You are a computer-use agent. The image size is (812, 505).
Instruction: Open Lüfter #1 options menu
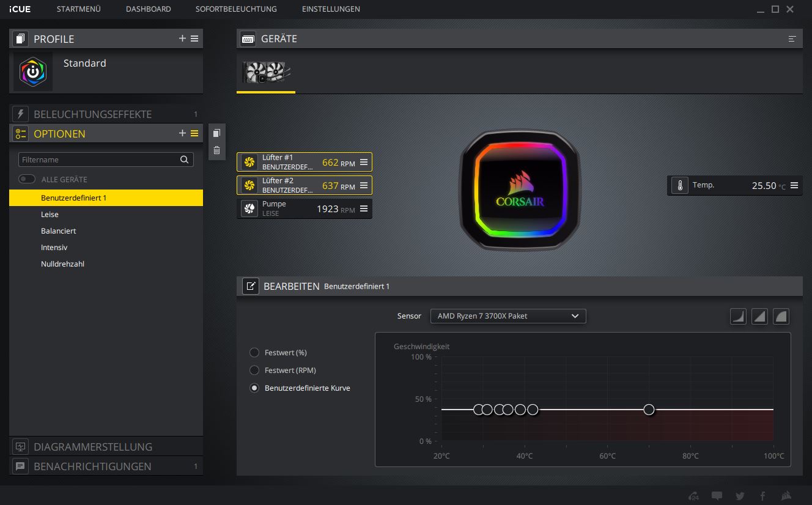pyautogui.click(x=364, y=162)
